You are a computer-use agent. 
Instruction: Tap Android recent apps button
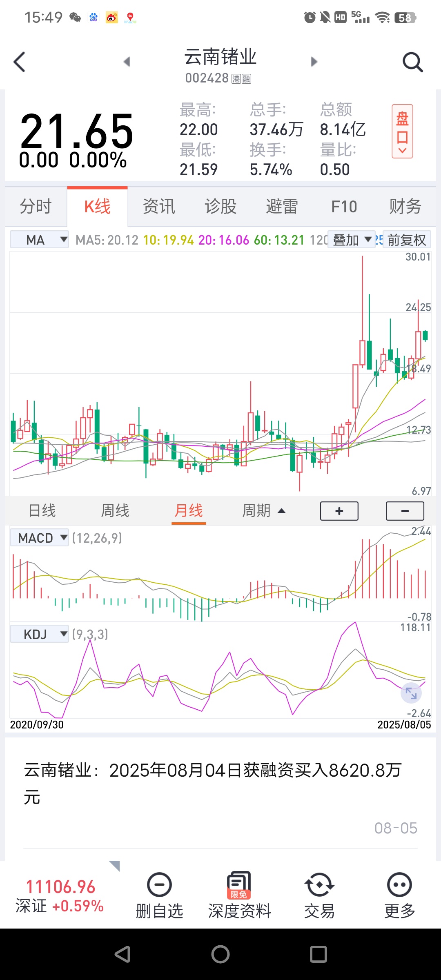tap(318, 954)
